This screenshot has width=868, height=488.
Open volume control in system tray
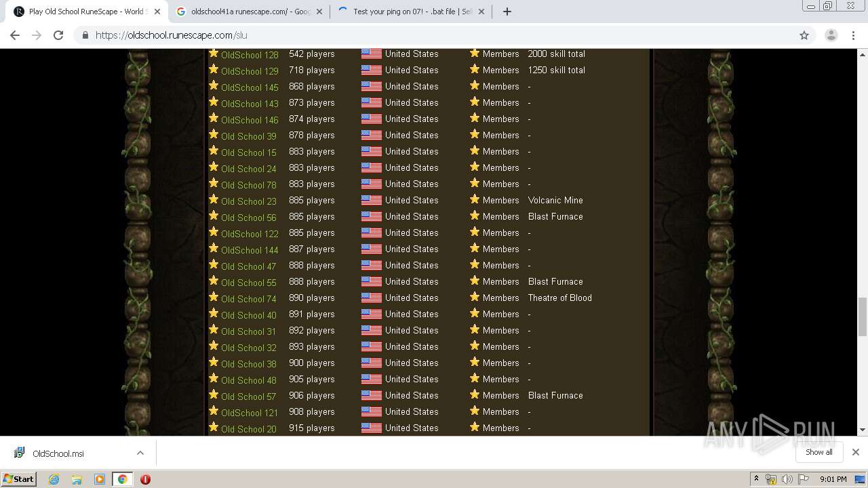[x=787, y=479]
